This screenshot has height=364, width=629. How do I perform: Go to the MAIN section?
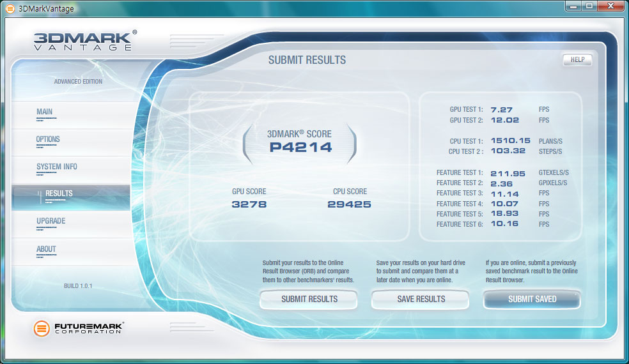(45, 112)
